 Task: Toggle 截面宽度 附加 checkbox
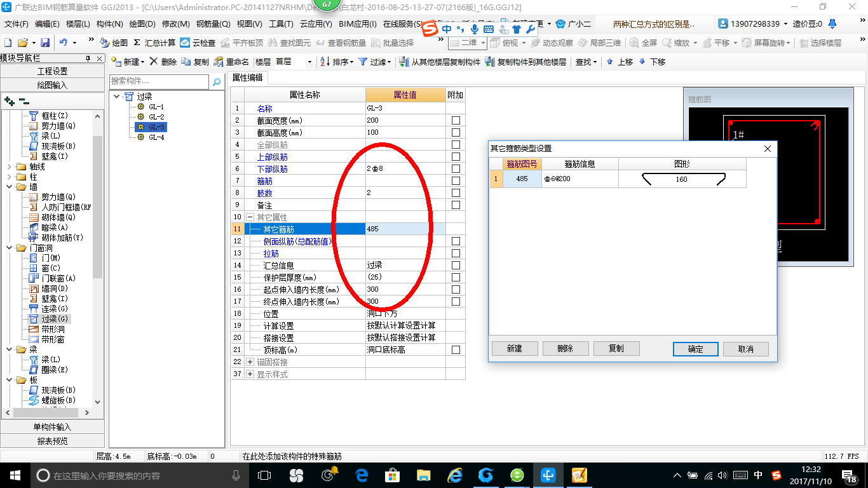click(456, 120)
